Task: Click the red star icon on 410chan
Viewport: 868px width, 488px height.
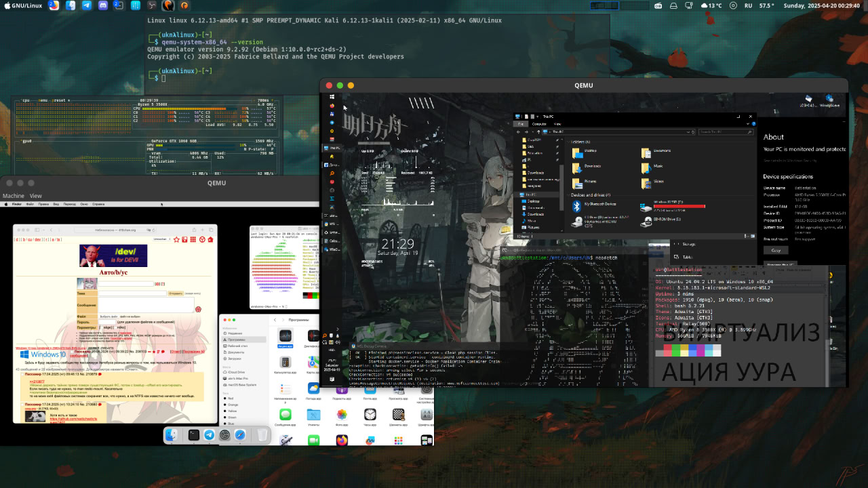Action: 176,239
